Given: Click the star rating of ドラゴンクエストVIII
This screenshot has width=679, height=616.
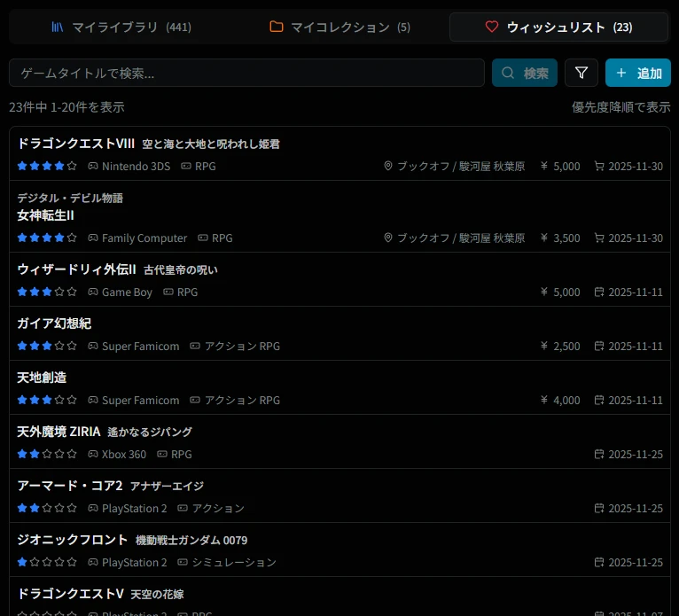Looking at the screenshot, I should pyautogui.click(x=47, y=166).
